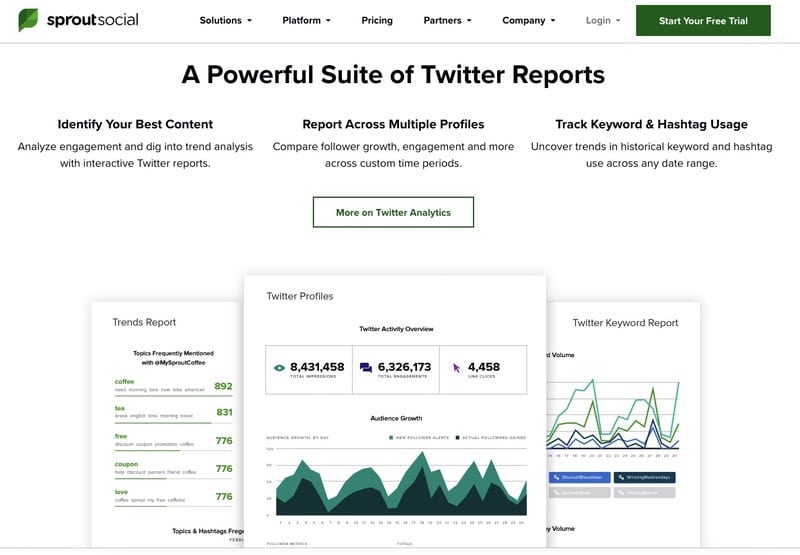800x555 pixels.
Task: Expand the Partners navigation menu
Action: click(x=447, y=20)
